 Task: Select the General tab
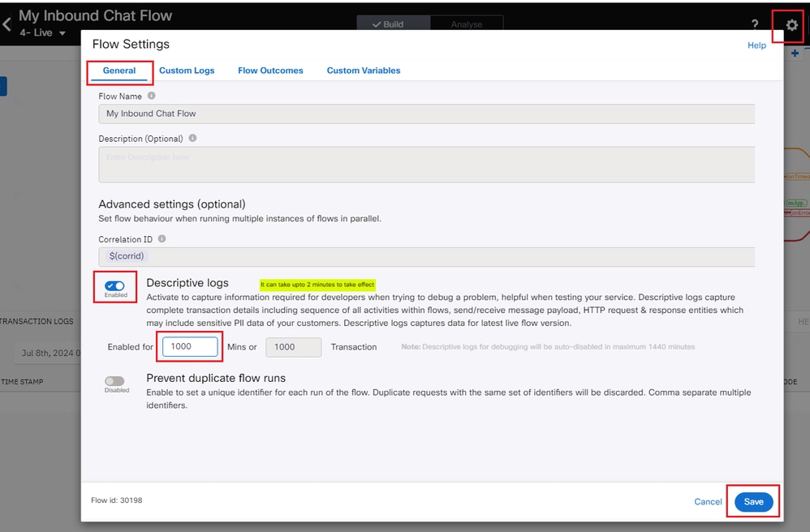tap(119, 71)
